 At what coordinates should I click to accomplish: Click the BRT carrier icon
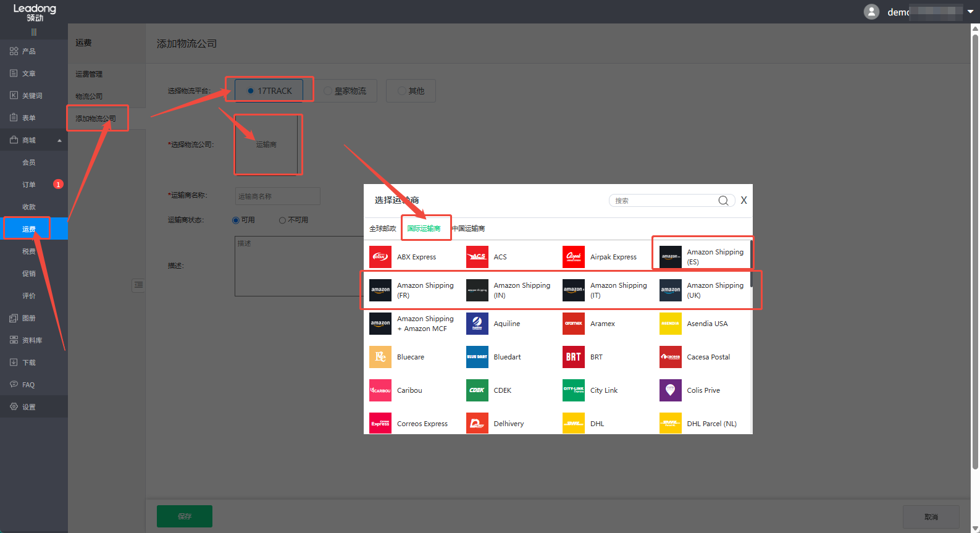point(573,357)
